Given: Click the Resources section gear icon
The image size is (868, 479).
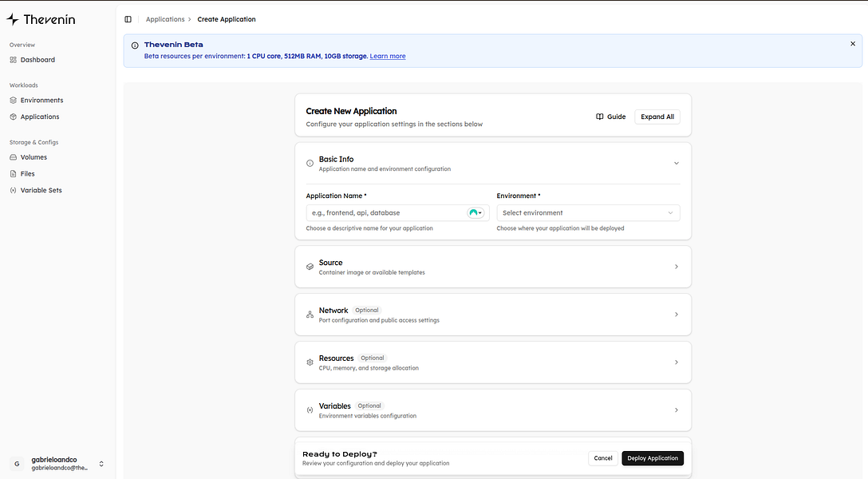Looking at the screenshot, I should 310,362.
